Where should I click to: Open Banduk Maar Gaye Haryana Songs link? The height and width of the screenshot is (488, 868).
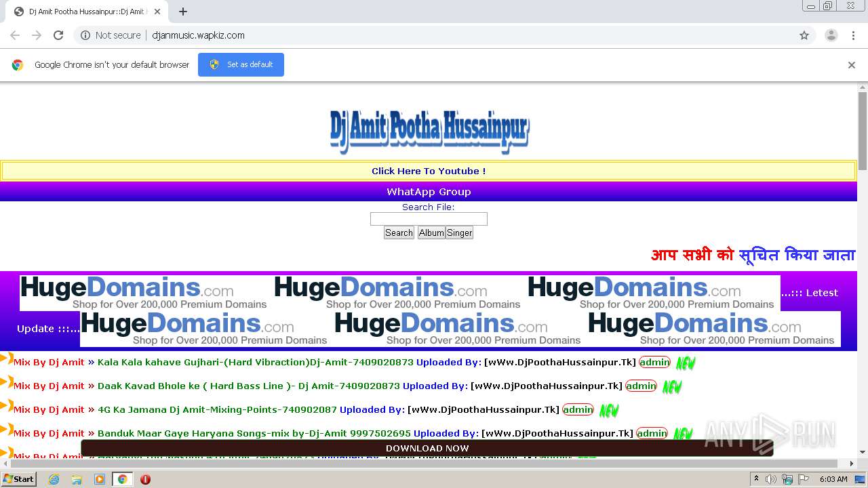point(254,434)
